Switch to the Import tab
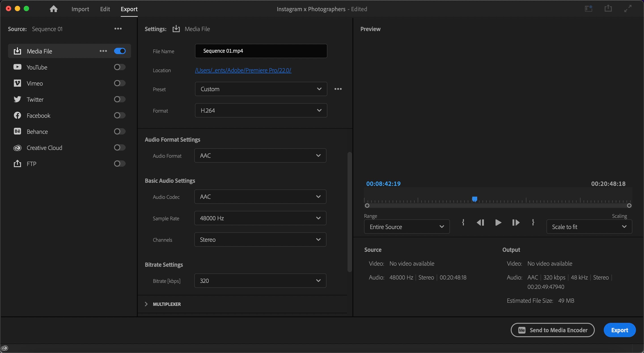 click(x=80, y=9)
